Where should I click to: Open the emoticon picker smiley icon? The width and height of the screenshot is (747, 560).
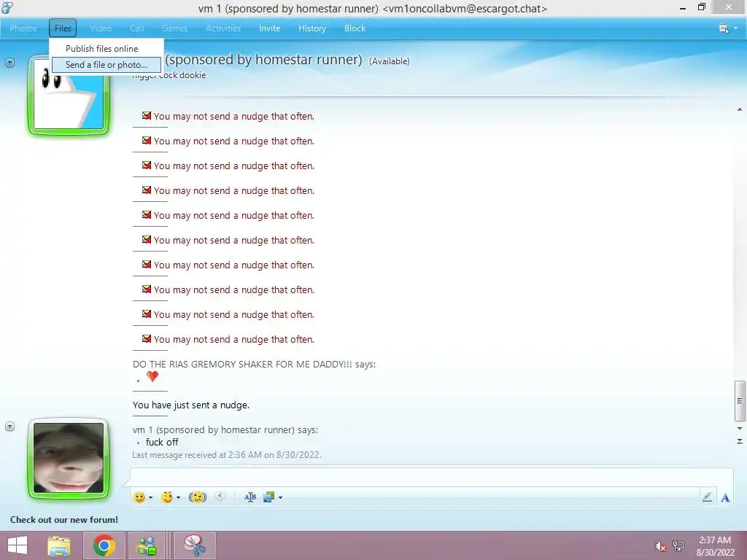pyautogui.click(x=139, y=497)
